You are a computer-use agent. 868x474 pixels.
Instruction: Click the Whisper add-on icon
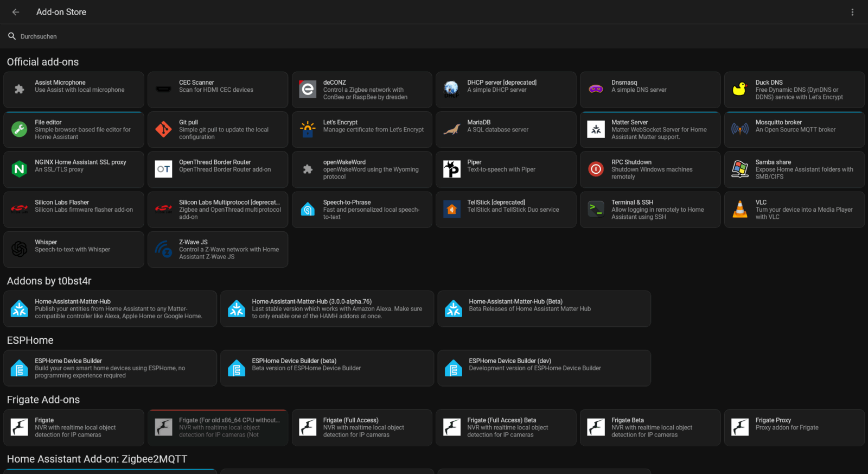[x=20, y=249]
